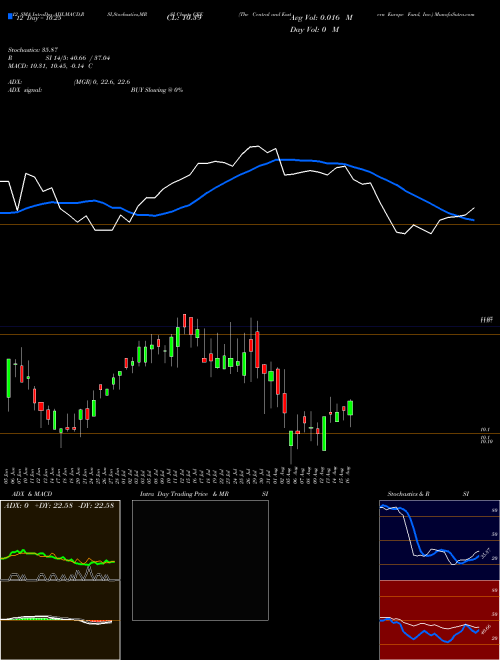Select the 'Intra Day Trading Price & MR' title

184,494
